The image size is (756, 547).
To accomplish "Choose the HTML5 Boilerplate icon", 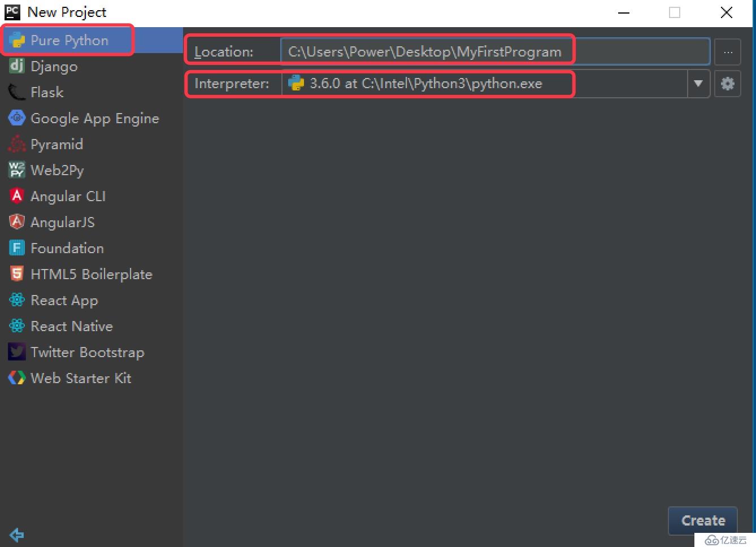I will (x=17, y=274).
